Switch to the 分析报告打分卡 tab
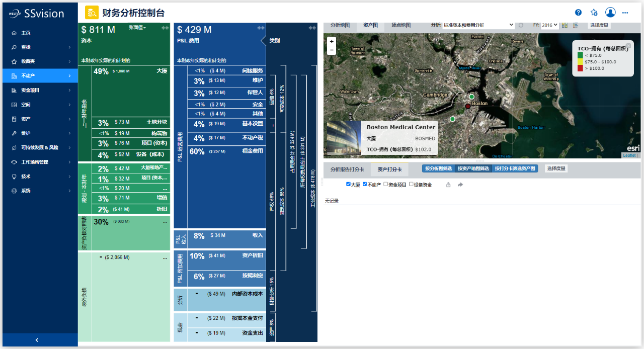 (347, 169)
